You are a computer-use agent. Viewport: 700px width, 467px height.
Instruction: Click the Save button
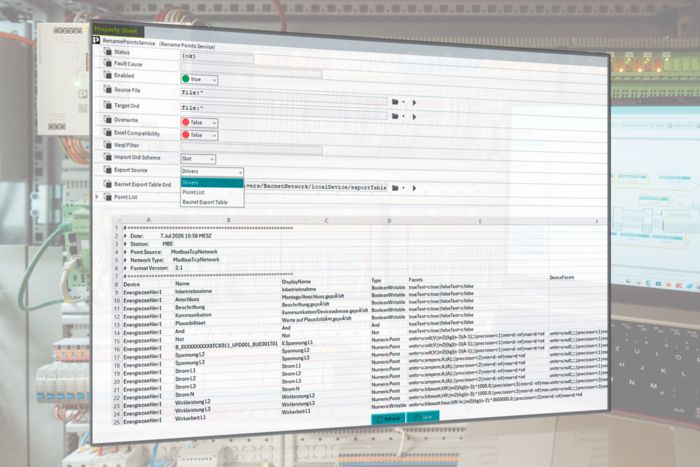(x=423, y=417)
